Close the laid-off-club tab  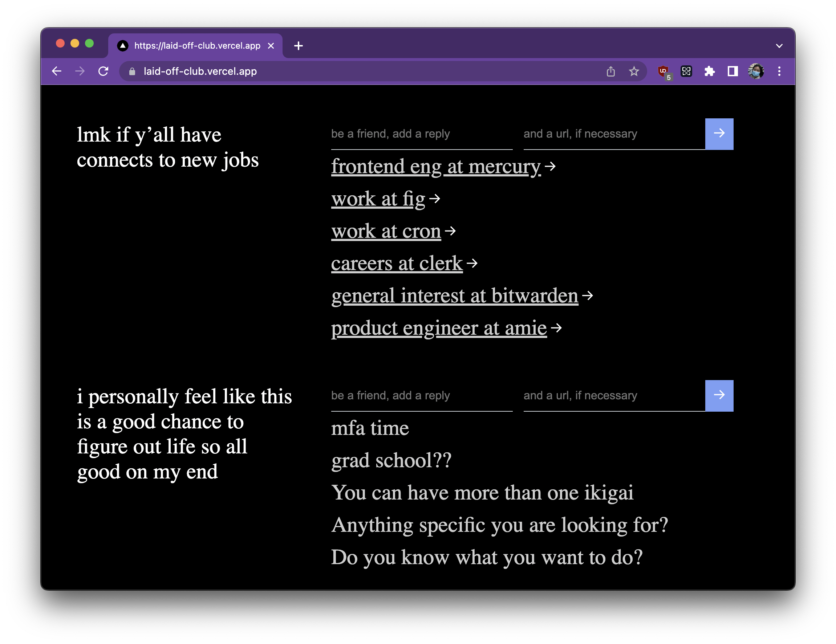[x=271, y=46]
